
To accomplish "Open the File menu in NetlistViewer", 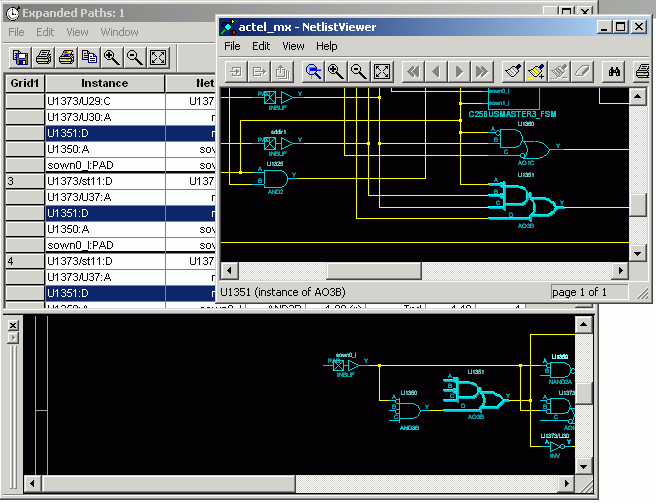I will (x=232, y=46).
